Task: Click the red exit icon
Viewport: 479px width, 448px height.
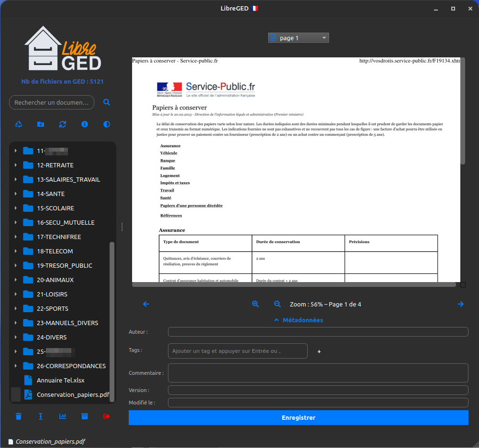Action: click(106, 416)
